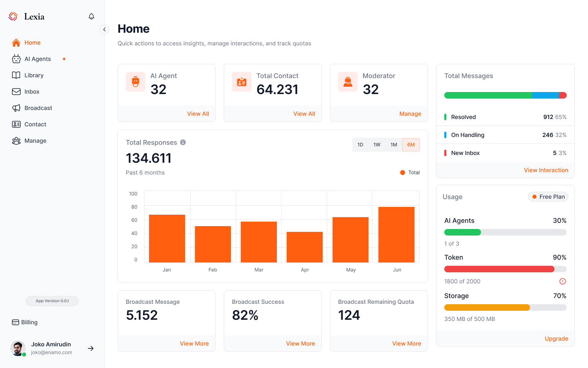Collapse the sidebar with the chevron button
This screenshot has height=368, width=588.
[x=105, y=29]
